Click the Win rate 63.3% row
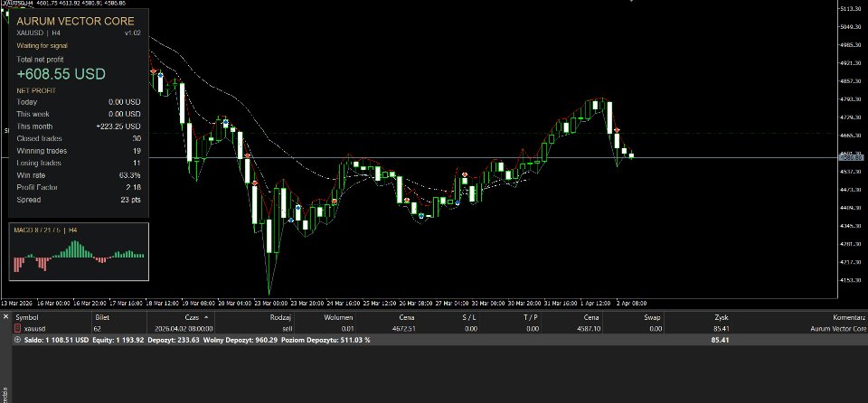The image size is (868, 403). (79, 175)
